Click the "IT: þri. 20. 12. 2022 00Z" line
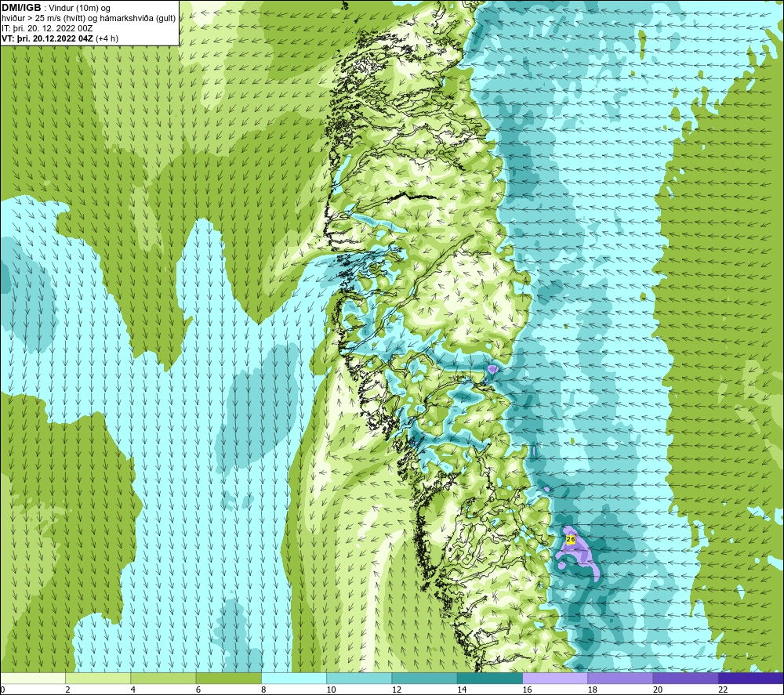Viewport: 784px width, 695px height. [47, 28]
